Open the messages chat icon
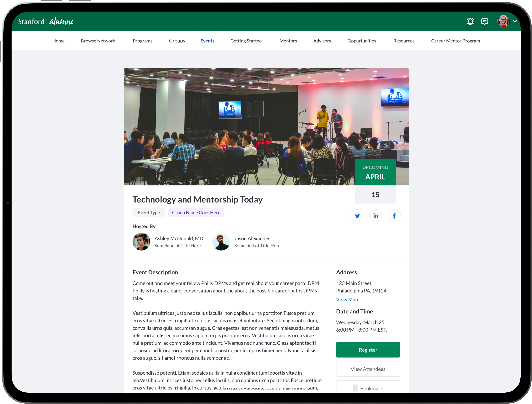The height and width of the screenshot is (404, 532). [x=484, y=21]
